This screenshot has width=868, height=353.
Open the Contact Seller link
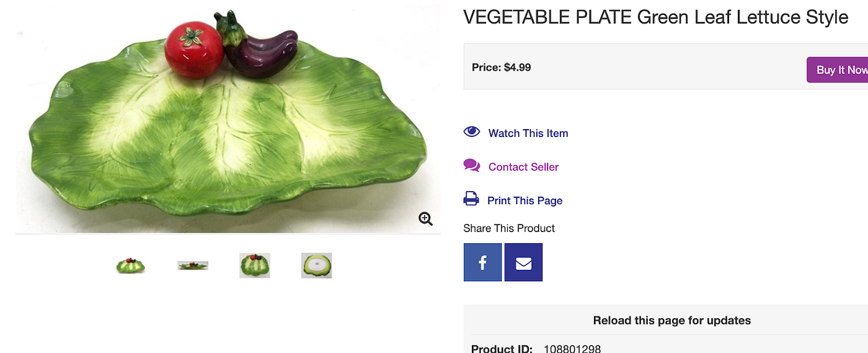tap(523, 167)
